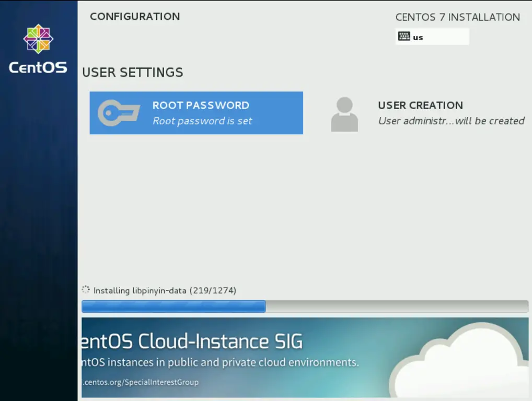Click the keyboard layout icon
The width and height of the screenshot is (532, 401).
[404, 36]
